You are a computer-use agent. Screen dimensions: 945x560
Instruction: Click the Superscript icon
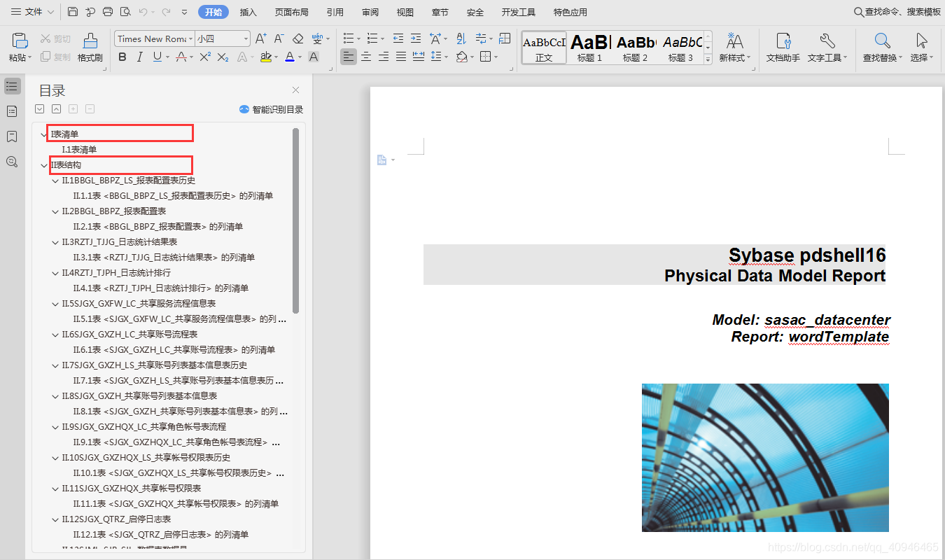205,57
